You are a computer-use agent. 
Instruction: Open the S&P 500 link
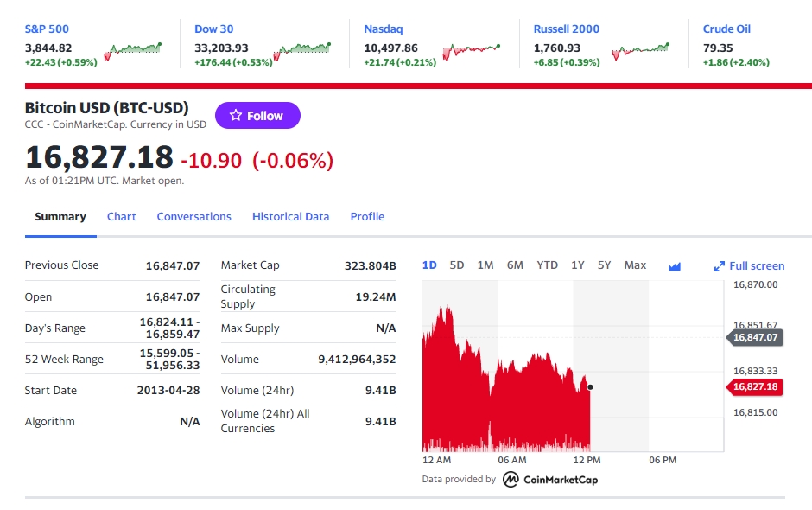(x=47, y=29)
